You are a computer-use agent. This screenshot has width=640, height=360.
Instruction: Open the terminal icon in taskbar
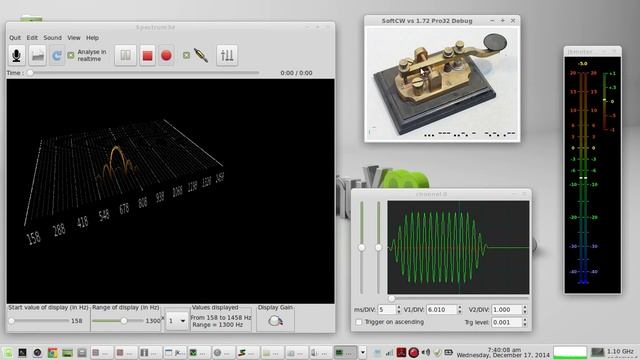coord(22,352)
